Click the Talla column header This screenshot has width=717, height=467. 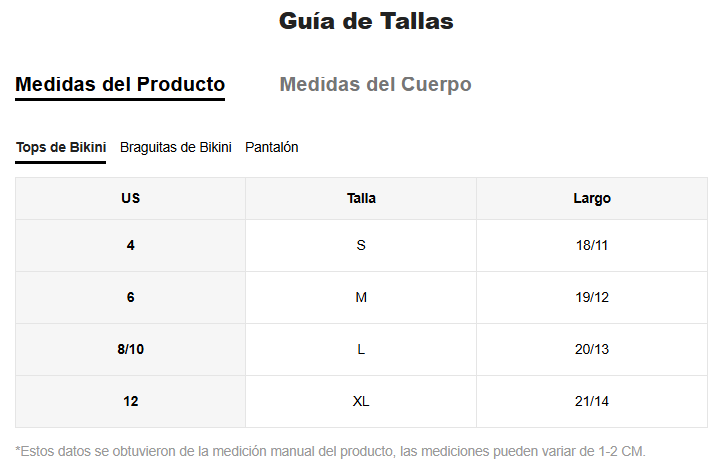pos(361,198)
